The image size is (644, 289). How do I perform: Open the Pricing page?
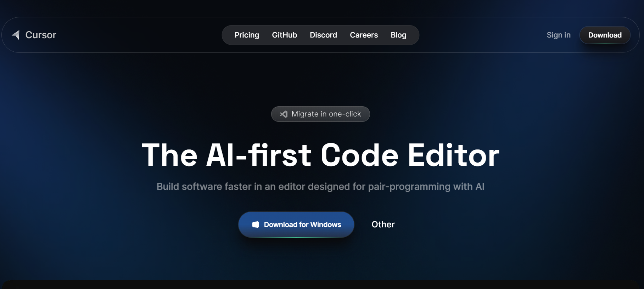pos(247,35)
